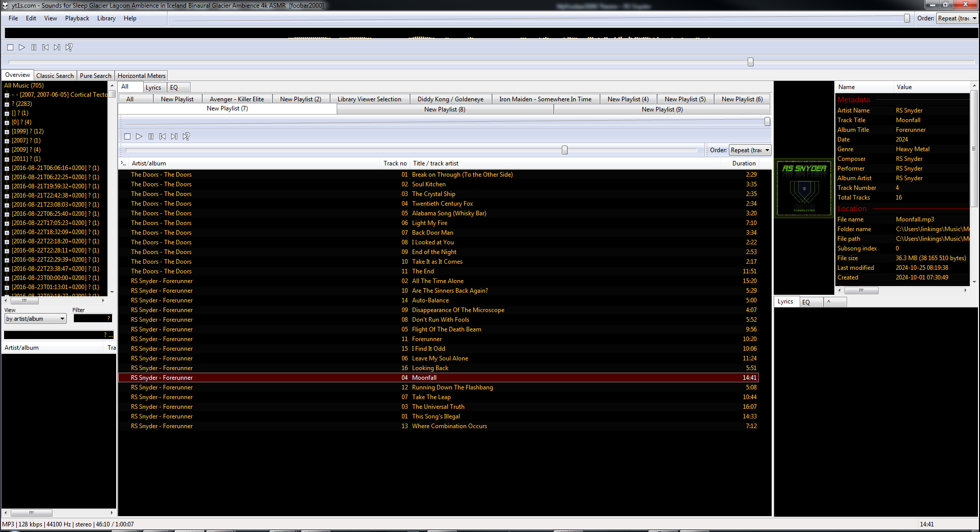The height and width of the screenshot is (532, 980).
Task: Select the 'Break on Through (To the Other Side)' row
Action: [438, 175]
